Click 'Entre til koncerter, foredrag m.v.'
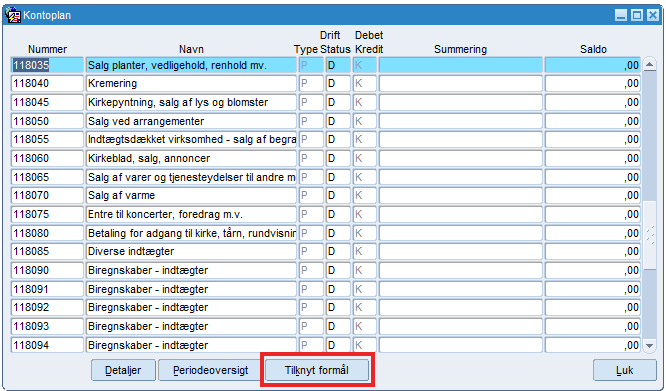 [x=191, y=214]
